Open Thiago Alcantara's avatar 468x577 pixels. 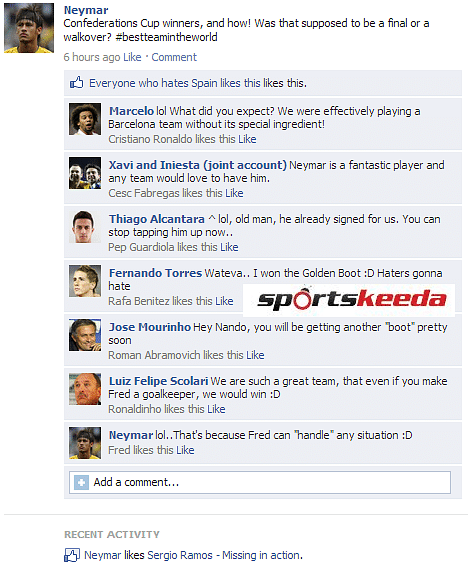85,227
